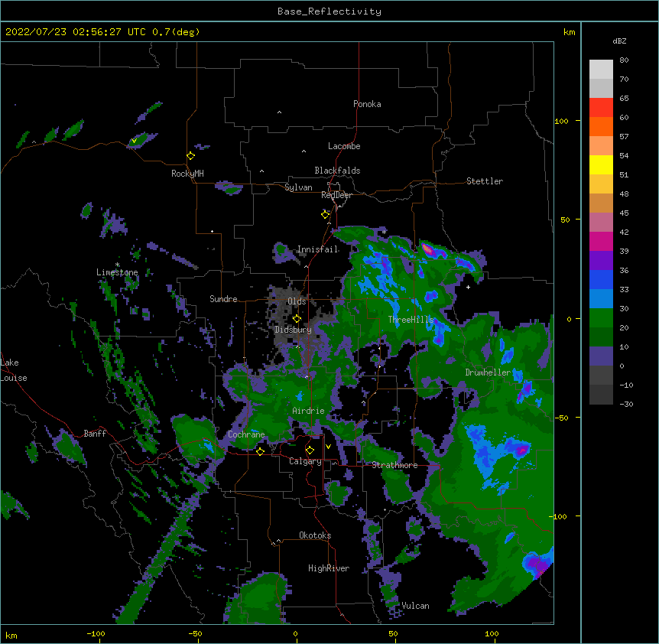
Task: Click the yellow V marker west of RockyMH
Action: [134, 141]
